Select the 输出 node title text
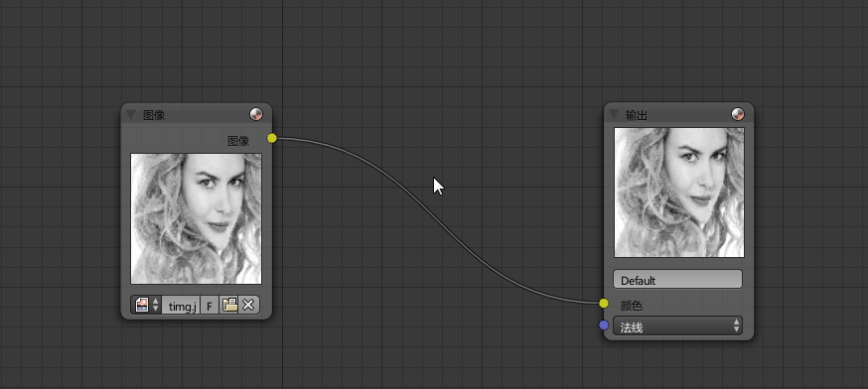Screen dimensions: 868x389 click(636, 115)
